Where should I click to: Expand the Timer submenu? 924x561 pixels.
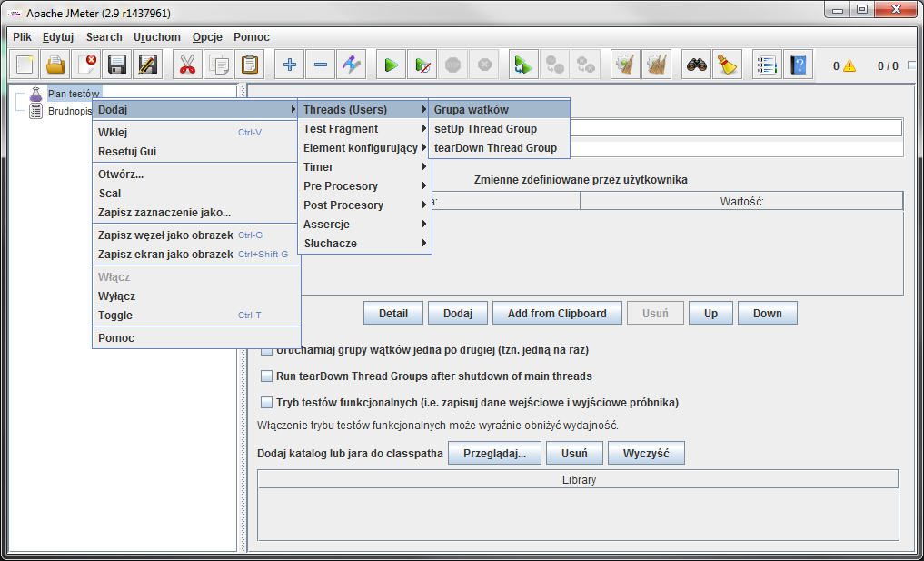point(364,167)
